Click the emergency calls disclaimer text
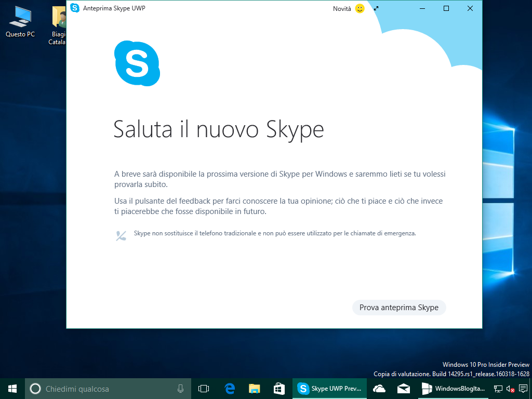Viewport: 532px width, 399px height. coord(275,233)
